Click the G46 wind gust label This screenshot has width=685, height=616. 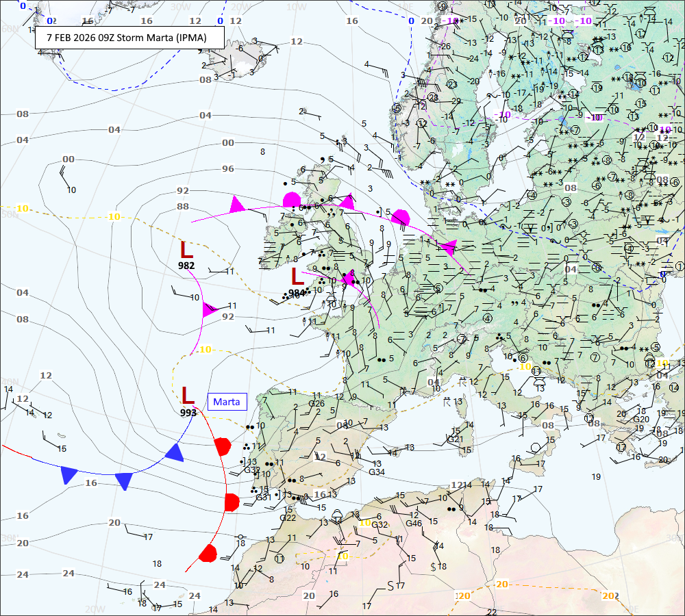point(414,523)
